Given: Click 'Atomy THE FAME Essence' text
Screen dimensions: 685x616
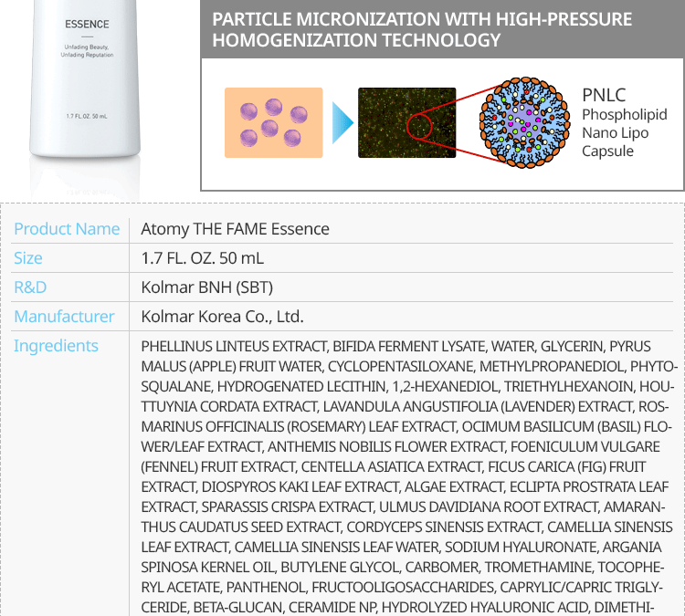Looking at the screenshot, I should pos(235,228).
